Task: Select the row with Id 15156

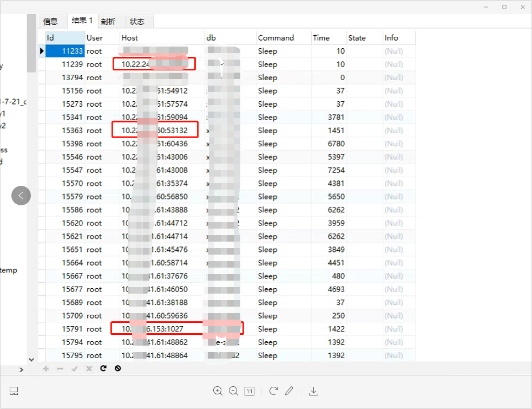Action: coord(162,90)
